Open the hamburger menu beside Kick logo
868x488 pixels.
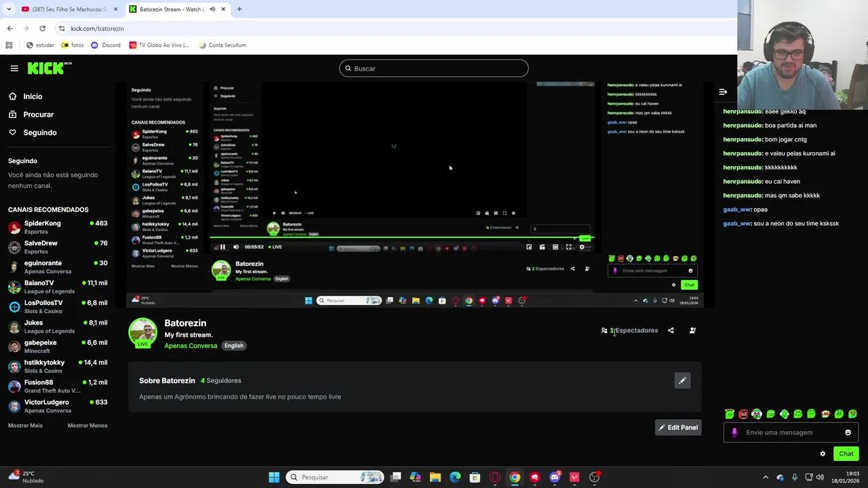pyautogui.click(x=14, y=68)
